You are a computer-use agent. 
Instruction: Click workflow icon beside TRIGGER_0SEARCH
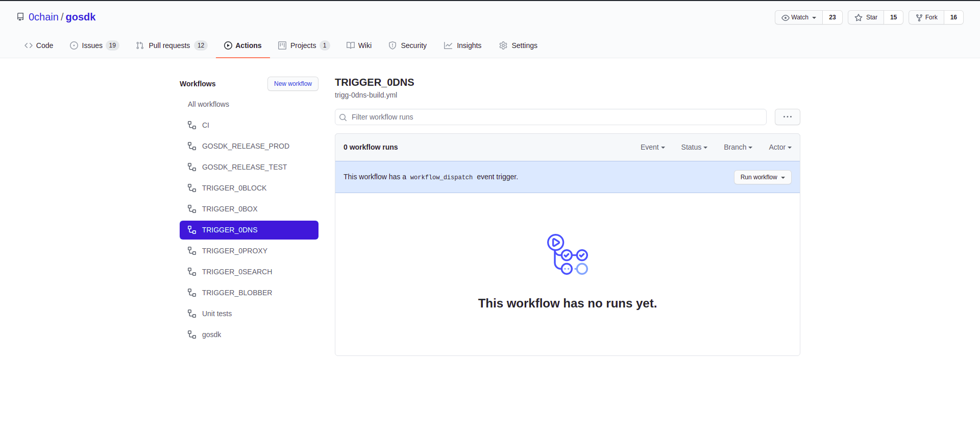[x=192, y=272]
